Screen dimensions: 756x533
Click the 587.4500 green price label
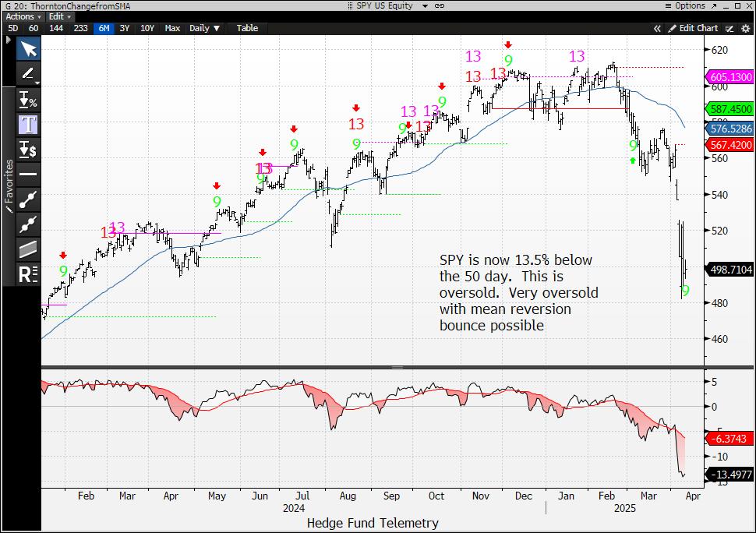coord(729,109)
